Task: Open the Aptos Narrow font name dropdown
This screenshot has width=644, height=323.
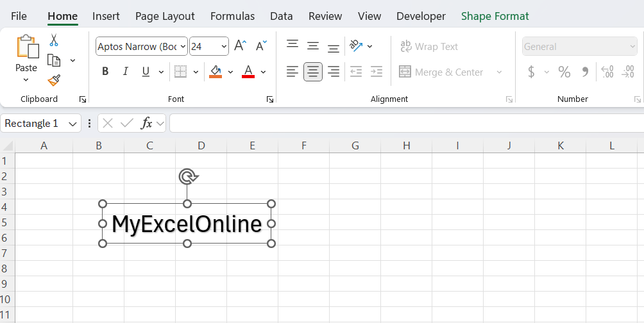Action: [x=183, y=46]
